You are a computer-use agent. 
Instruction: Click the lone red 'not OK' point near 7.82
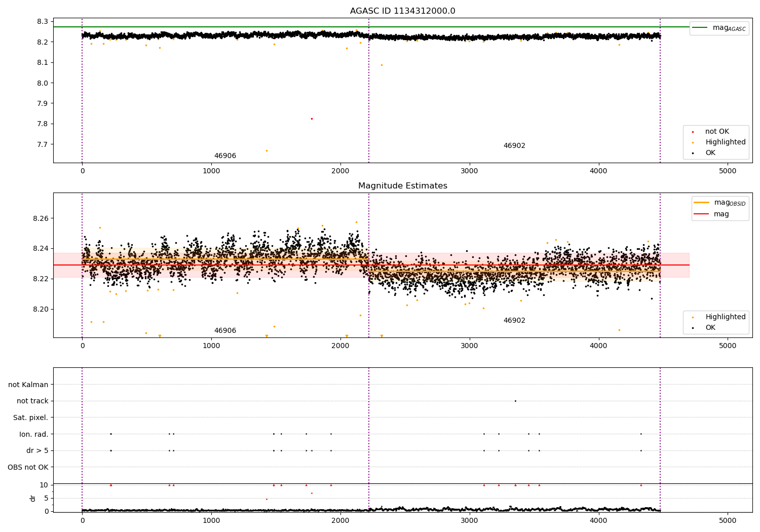click(x=312, y=119)
